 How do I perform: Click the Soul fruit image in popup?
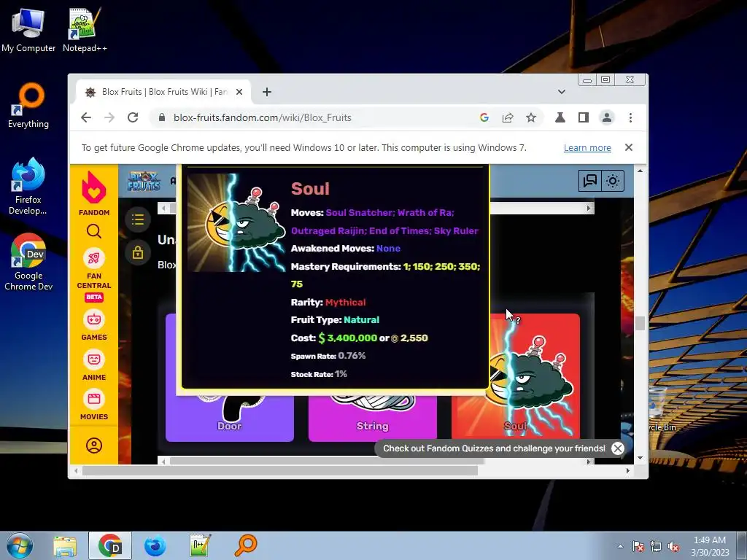coord(235,223)
